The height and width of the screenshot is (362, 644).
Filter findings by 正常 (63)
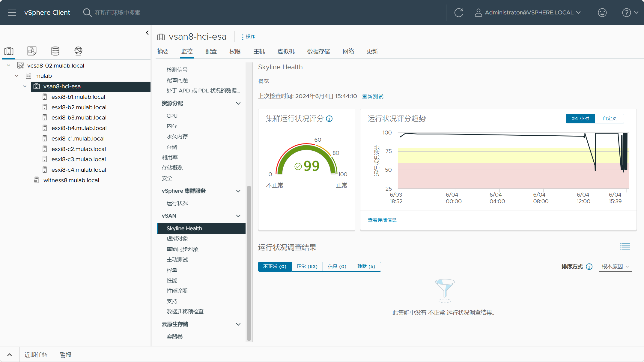[307, 267]
